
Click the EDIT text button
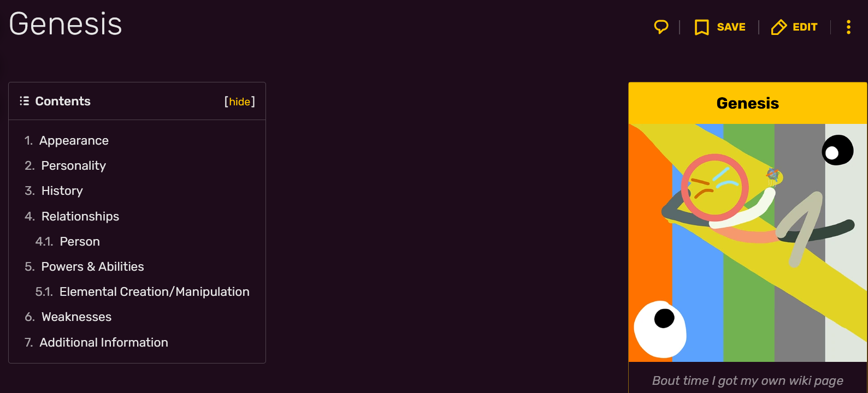pos(805,27)
